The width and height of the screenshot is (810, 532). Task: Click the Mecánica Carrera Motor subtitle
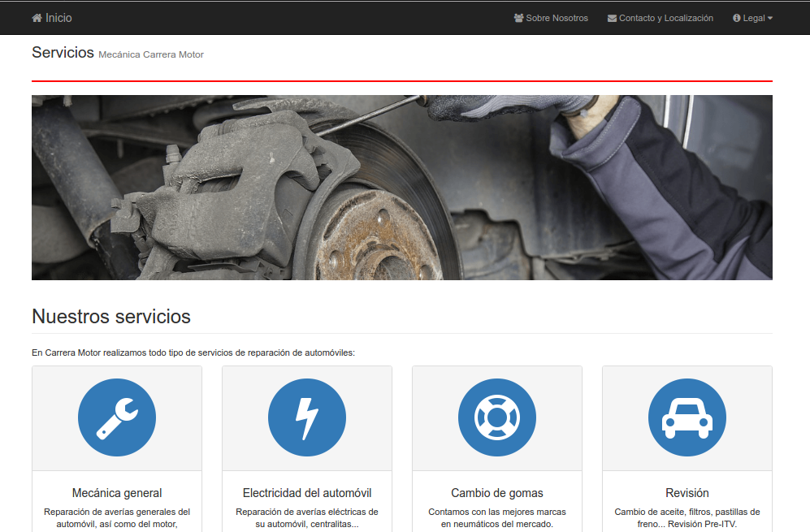click(x=151, y=54)
